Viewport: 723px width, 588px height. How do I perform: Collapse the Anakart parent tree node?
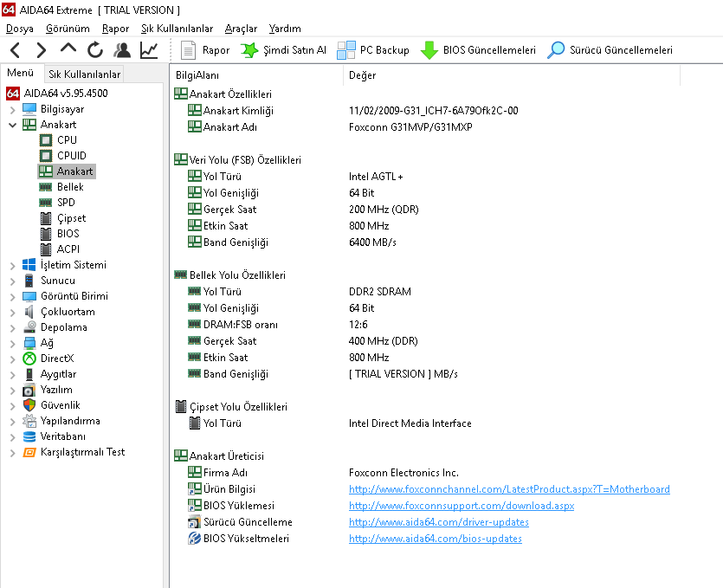point(12,125)
